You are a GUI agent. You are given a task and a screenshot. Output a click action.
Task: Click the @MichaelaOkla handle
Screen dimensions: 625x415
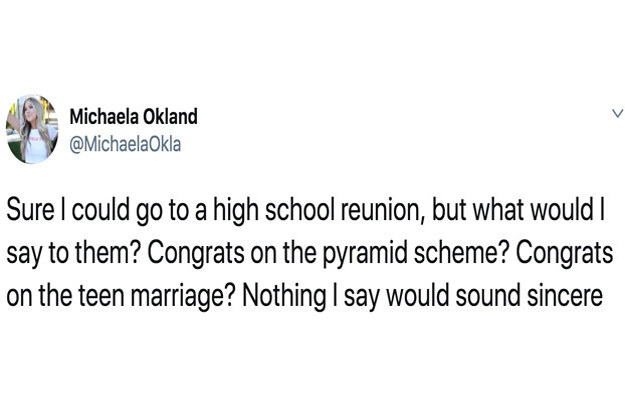pyautogui.click(x=125, y=144)
